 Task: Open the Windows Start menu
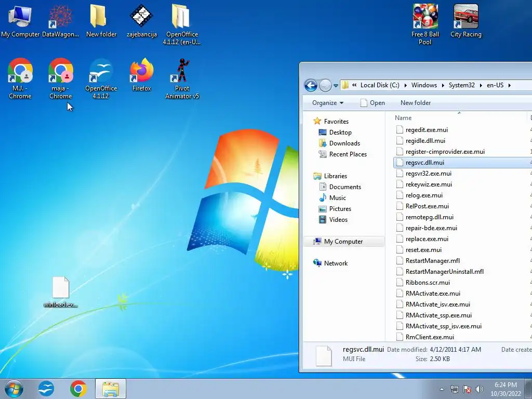[x=14, y=389]
